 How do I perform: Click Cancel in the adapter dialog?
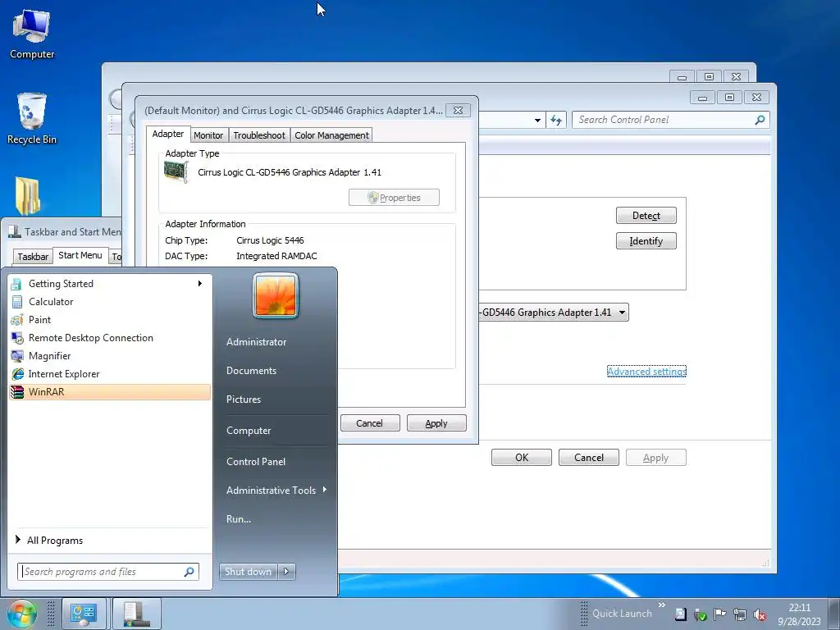point(370,423)
